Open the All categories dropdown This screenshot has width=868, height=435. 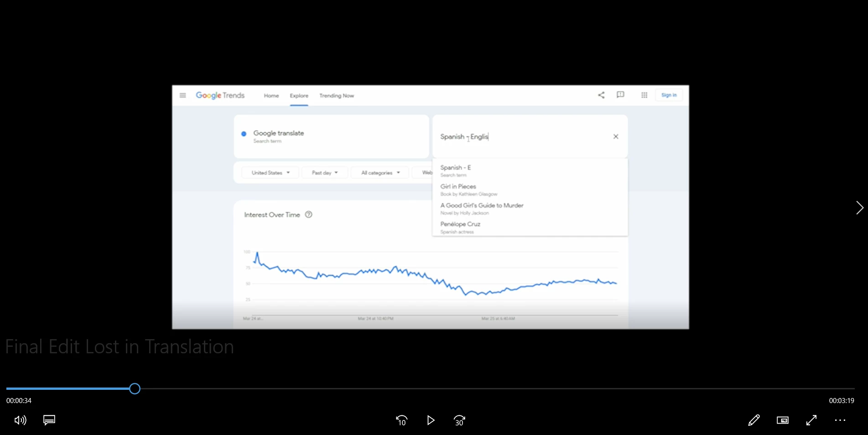[380, 173]
